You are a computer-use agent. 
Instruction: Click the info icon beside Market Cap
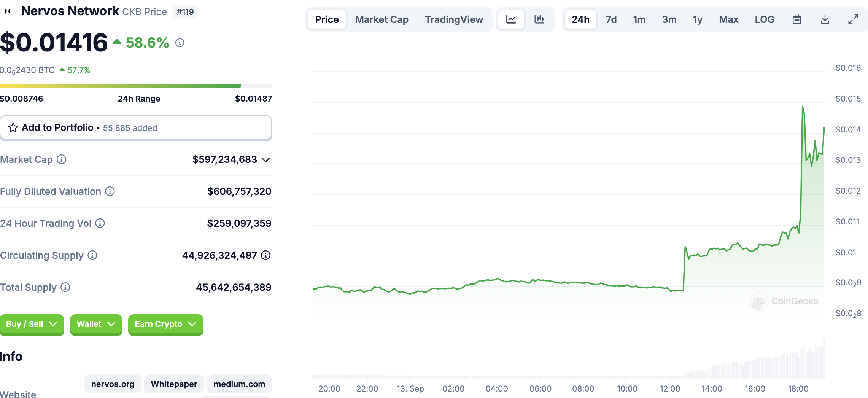tap(62, 159)
